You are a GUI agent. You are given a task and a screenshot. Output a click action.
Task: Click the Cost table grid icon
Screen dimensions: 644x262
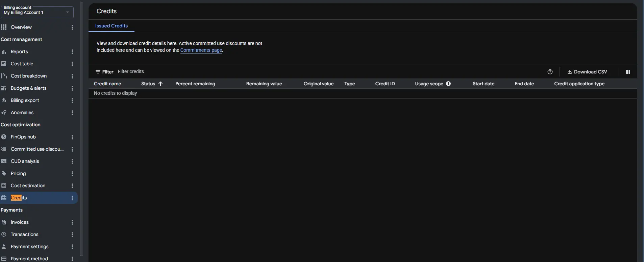(4, 64)
